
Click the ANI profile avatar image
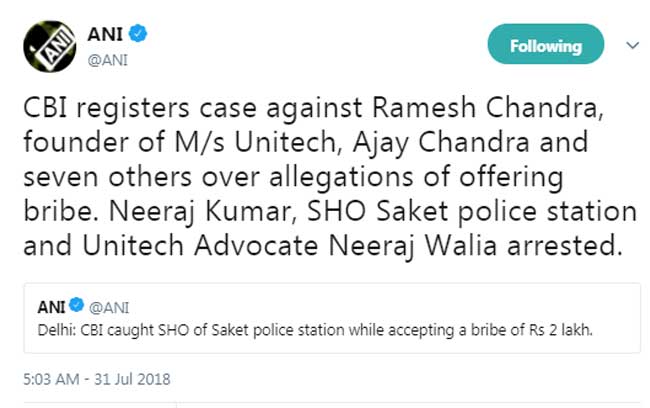point(46,46)
